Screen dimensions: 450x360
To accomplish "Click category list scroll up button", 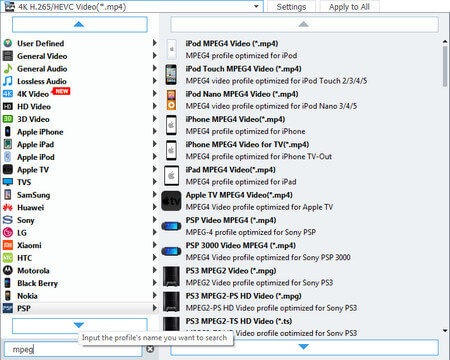I will tap(80, 24).
